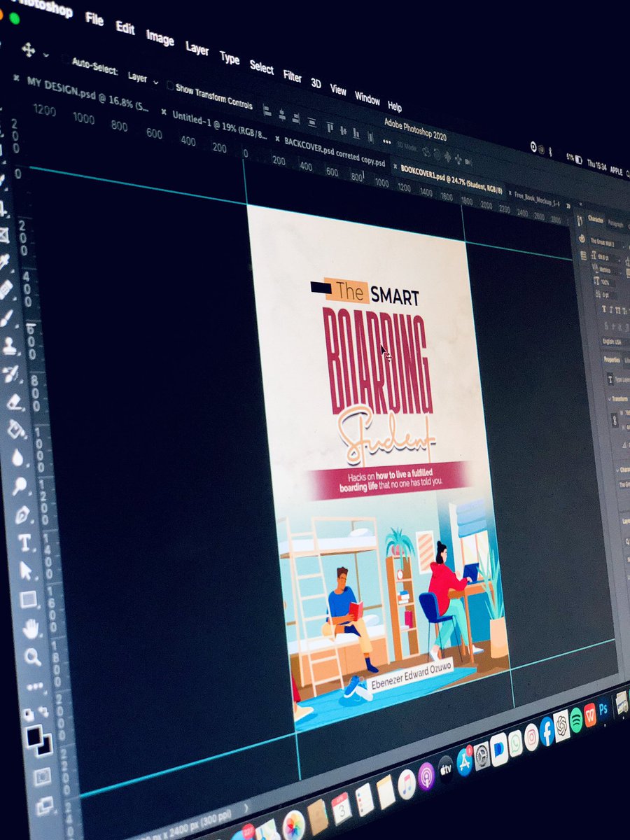The width and height of the screenshot is (630, 840).
Task: Select the Blur tool
Action: tap(17, 458)
